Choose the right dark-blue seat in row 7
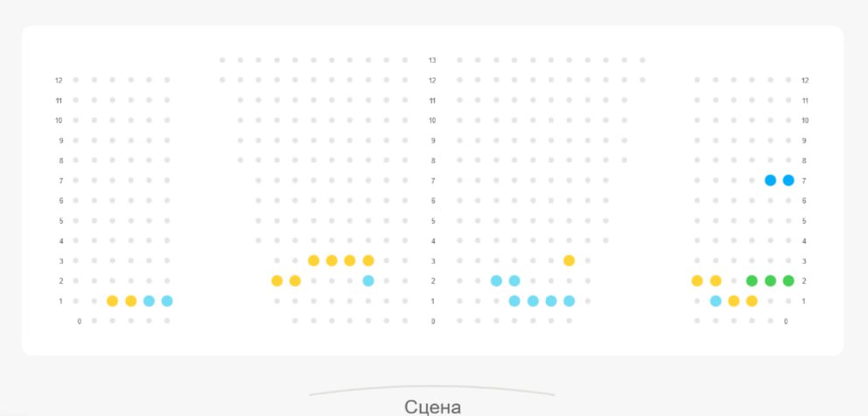The height and width of the screenshot is (416, 868). coord(788,180)
